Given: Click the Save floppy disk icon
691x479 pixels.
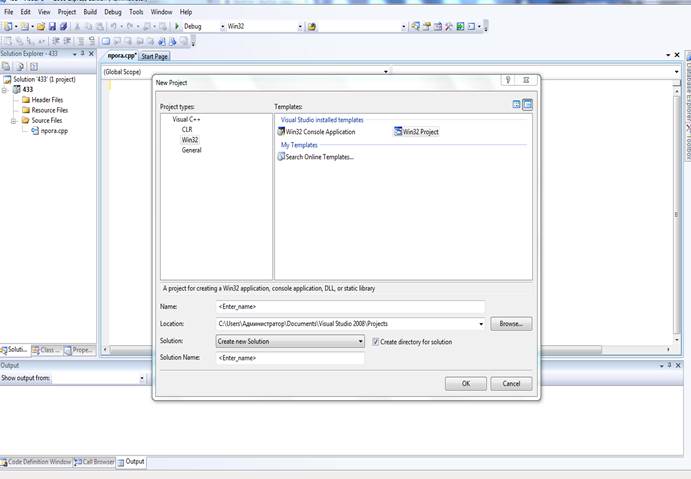Looking at the screenshot, I should (x=52, y=27).
